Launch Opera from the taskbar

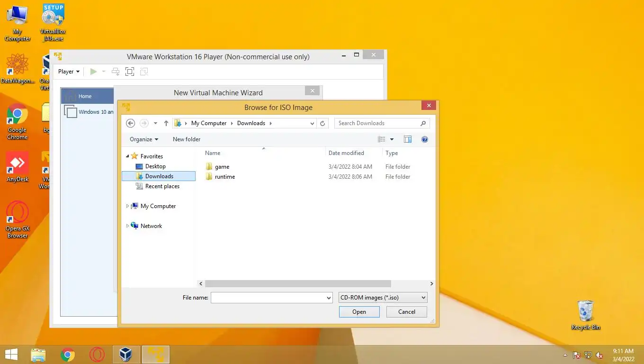(x=97, y=355)
